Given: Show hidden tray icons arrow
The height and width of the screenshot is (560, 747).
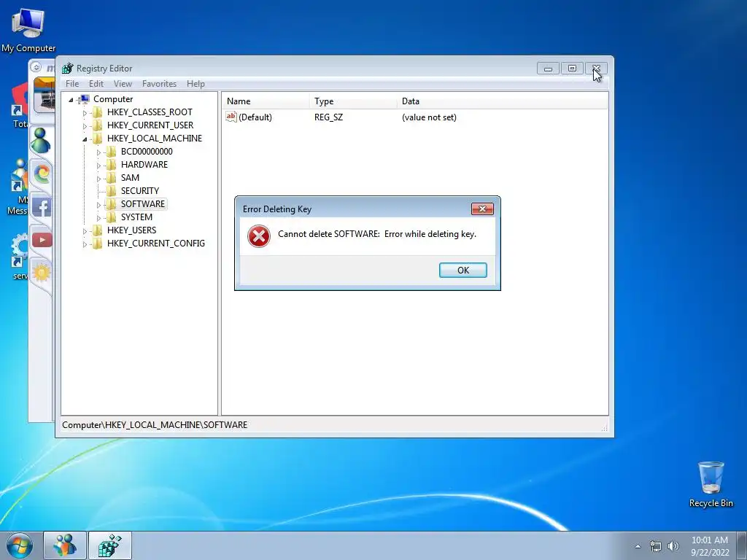Looking at the screenshot, I should click(638, 546).
